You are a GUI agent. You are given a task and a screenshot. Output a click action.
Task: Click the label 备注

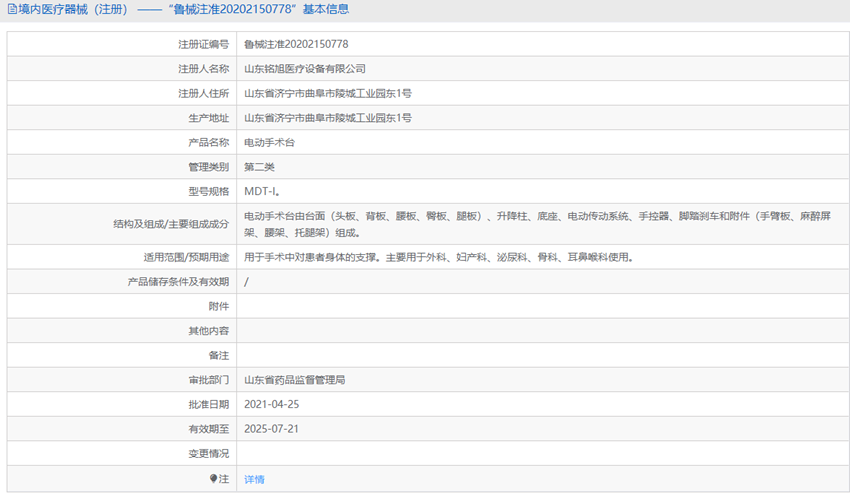click(x=219, y=355)
